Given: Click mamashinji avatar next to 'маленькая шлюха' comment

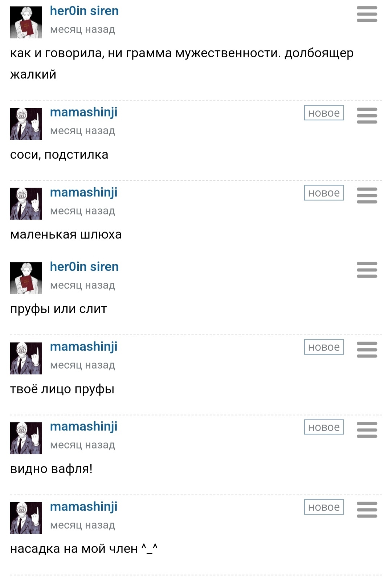Looking at the screenshot, I should (x=26, y=204).
